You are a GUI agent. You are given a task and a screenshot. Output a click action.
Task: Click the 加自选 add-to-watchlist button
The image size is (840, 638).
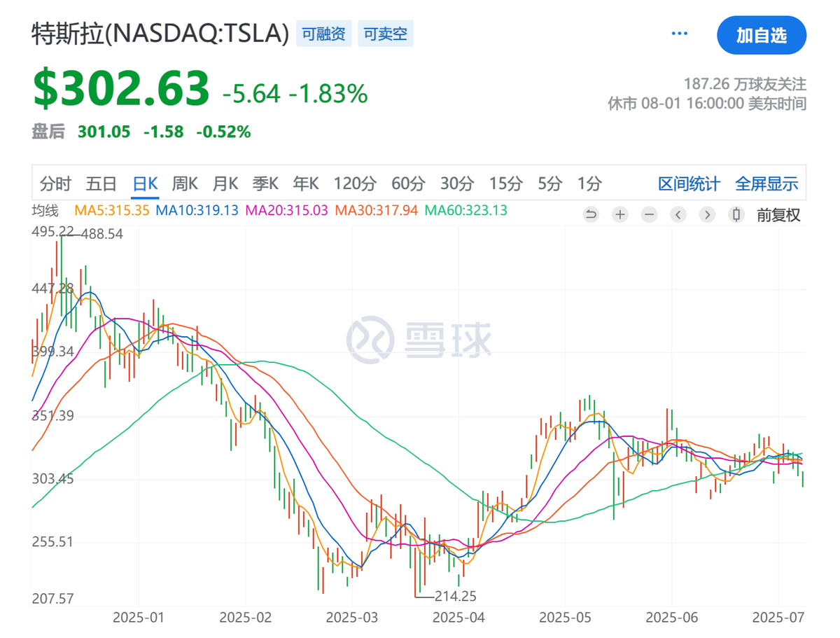tap(762, 36)
